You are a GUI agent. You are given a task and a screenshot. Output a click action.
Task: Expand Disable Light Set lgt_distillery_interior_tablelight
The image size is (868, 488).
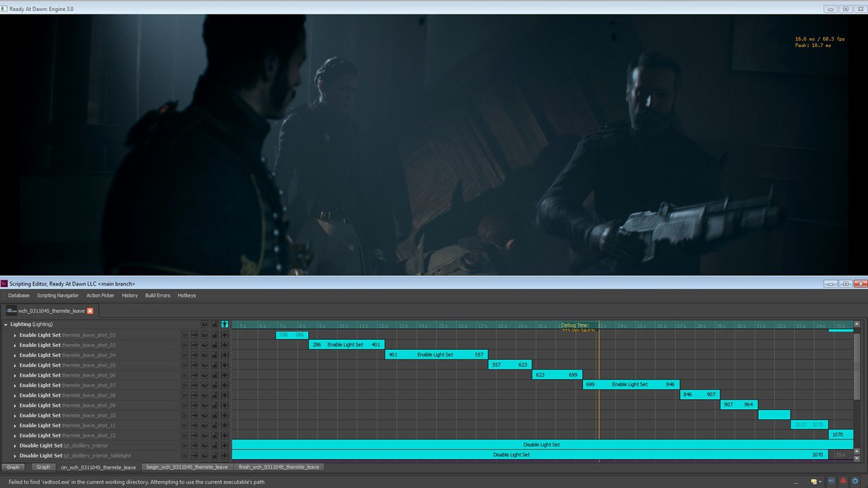click(x=15, y=455)
